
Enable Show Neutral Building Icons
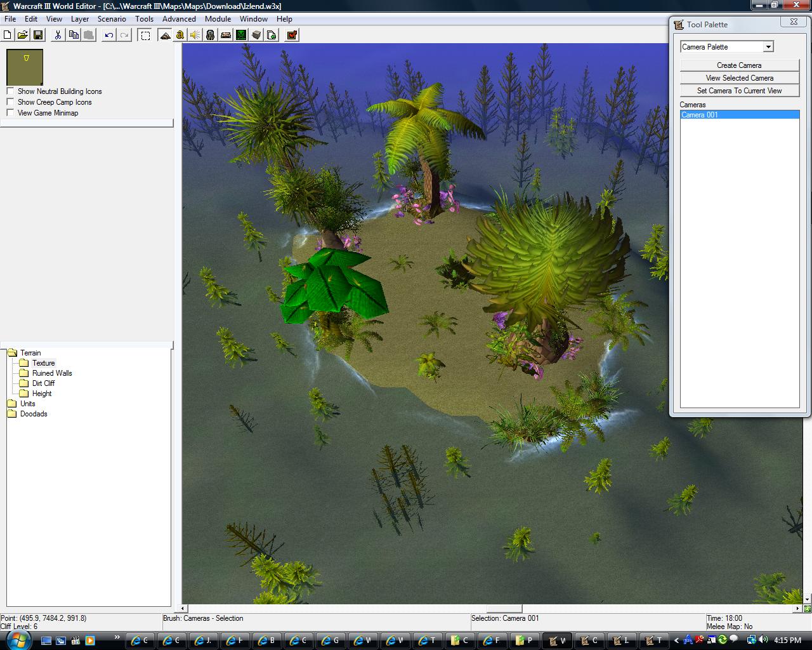pos(10,91)
